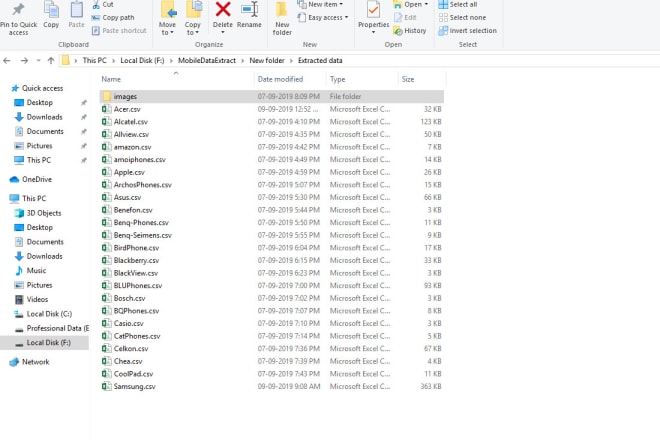Click Extracted data breadcrumb
This screenshot has width=660, height=440.
click(320, 61)
